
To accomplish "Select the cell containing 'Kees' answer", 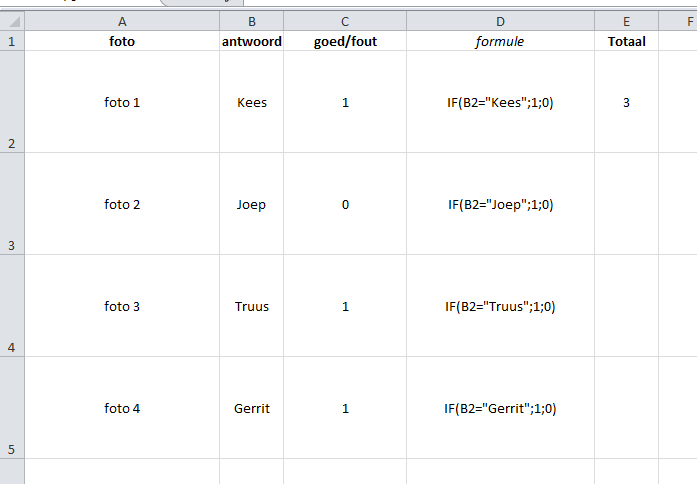I will [252, 102].
